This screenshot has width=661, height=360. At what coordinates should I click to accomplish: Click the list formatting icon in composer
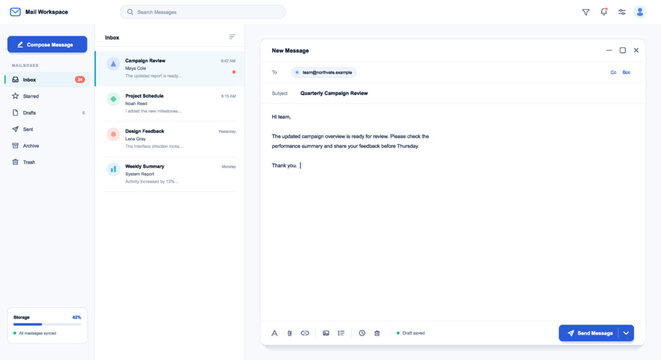(341, 333)
